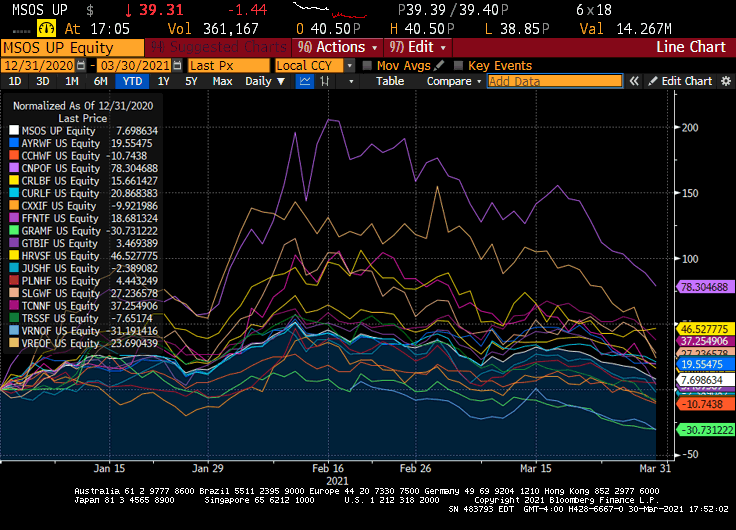The height and width of the screenshot is (530, 736).
Task: Click the Line Chart title label
Action: pos(690,47)
